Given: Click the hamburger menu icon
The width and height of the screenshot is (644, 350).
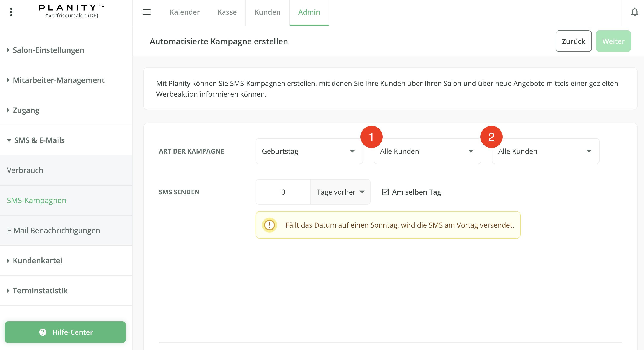Looking at the screenshot, I should (x=147, y=12).
